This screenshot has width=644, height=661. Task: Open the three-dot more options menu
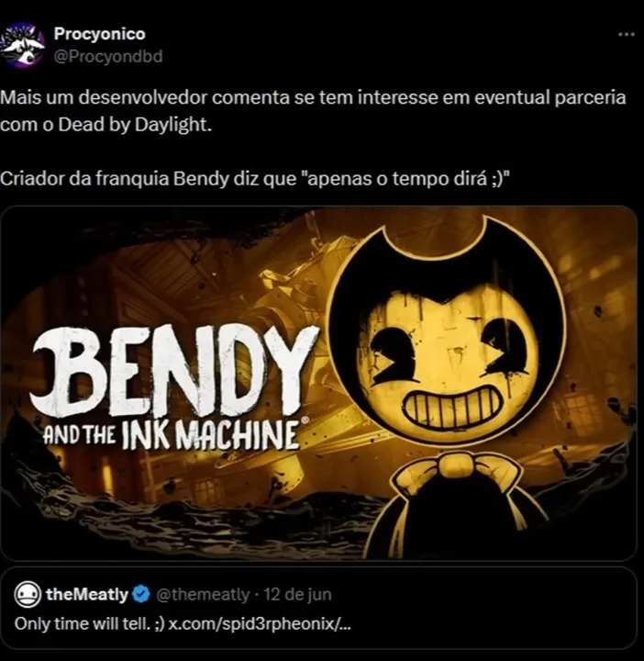coord(626,35)
